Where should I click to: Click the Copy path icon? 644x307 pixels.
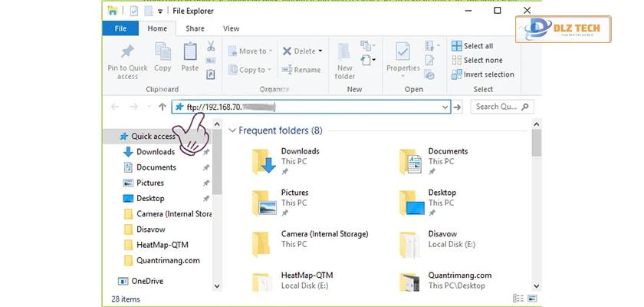[x=211, y=61]
